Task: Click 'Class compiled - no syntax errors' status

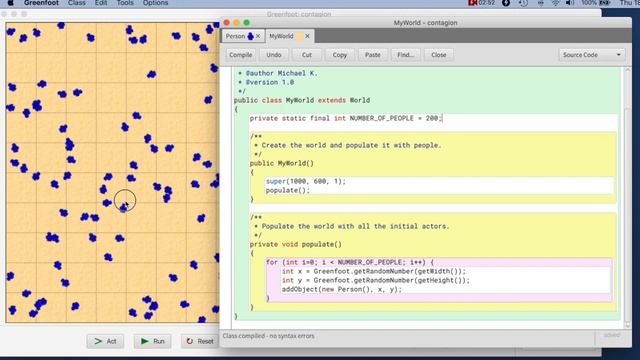Action: (269, 336)
